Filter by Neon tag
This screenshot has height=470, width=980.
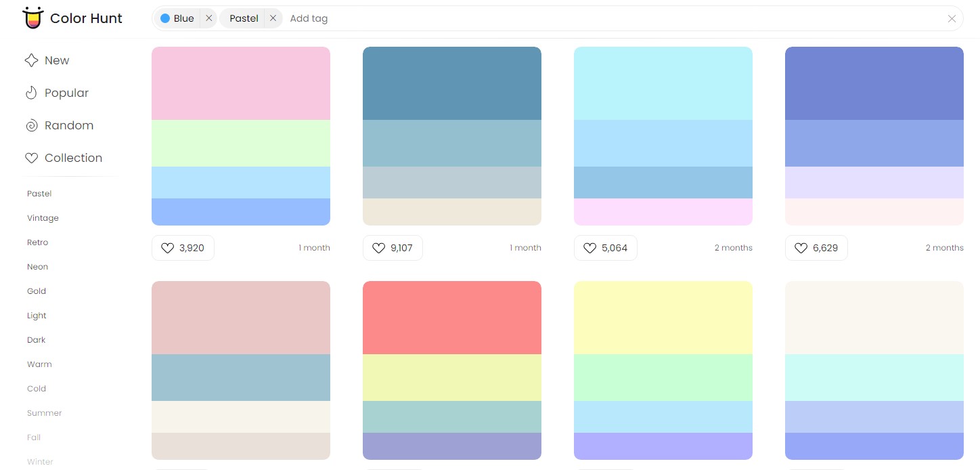37,267
